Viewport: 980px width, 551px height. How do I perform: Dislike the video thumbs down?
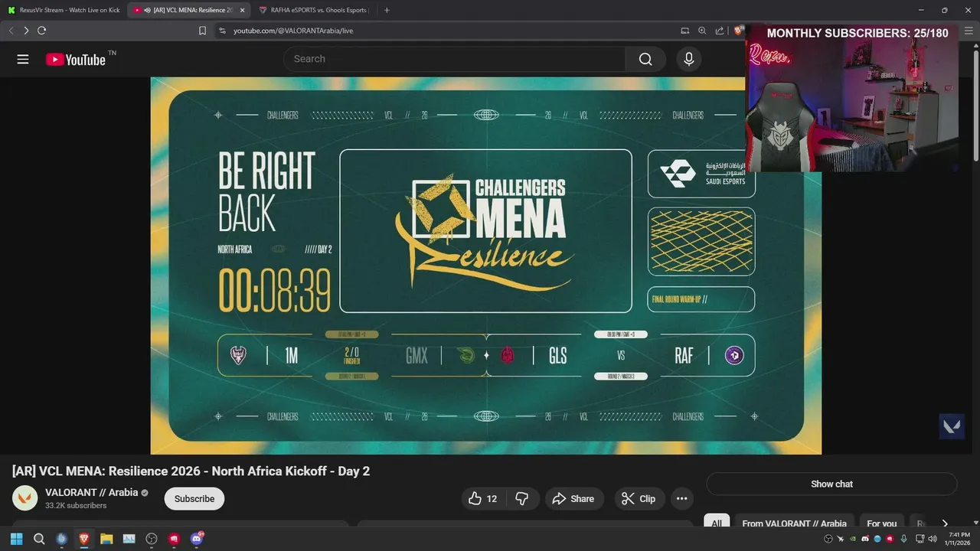[522, 499]
